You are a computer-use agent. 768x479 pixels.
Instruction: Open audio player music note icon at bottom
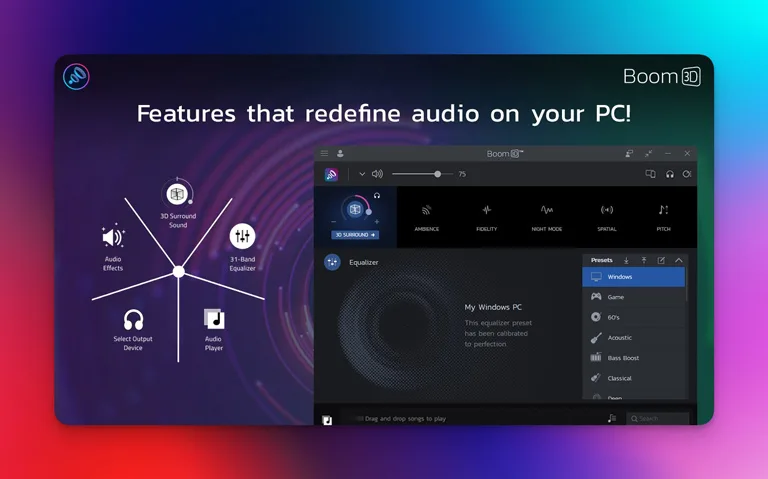pos(327,420)
